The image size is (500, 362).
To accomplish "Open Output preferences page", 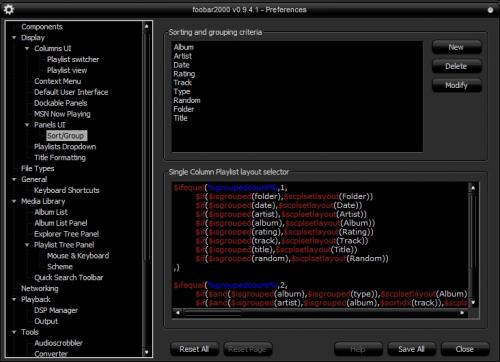I will coord(46,321).
